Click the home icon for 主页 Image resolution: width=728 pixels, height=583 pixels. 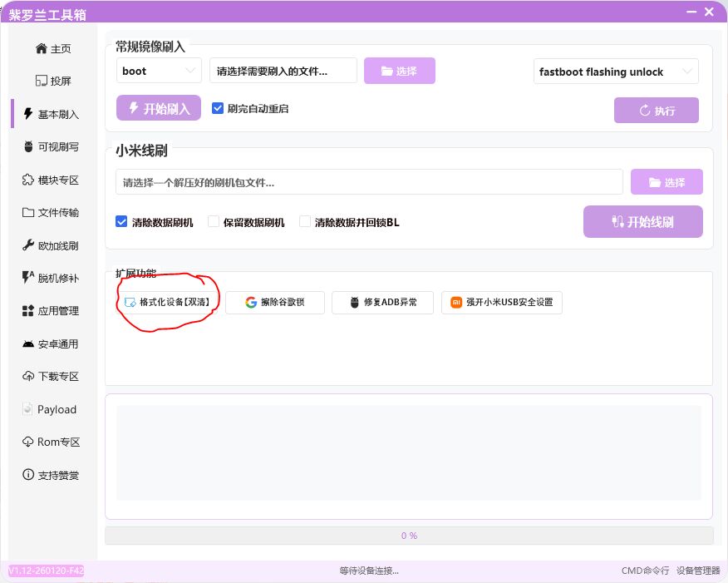(x=42, y=49)
